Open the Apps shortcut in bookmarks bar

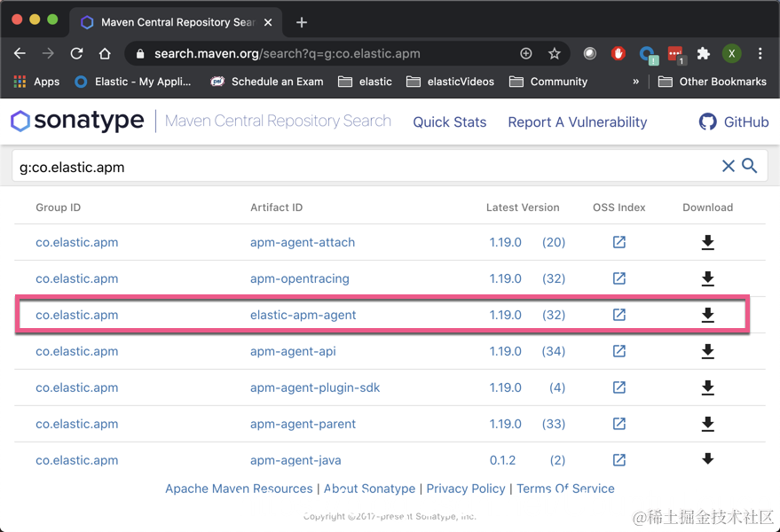click(36, 82)
